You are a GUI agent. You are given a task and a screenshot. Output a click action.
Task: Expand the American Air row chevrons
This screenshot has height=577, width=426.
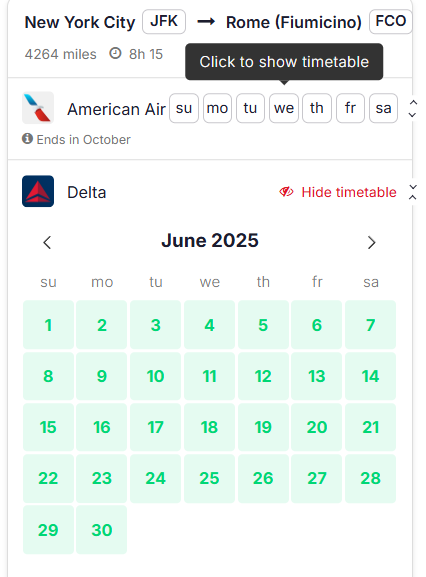click(412, 109)
